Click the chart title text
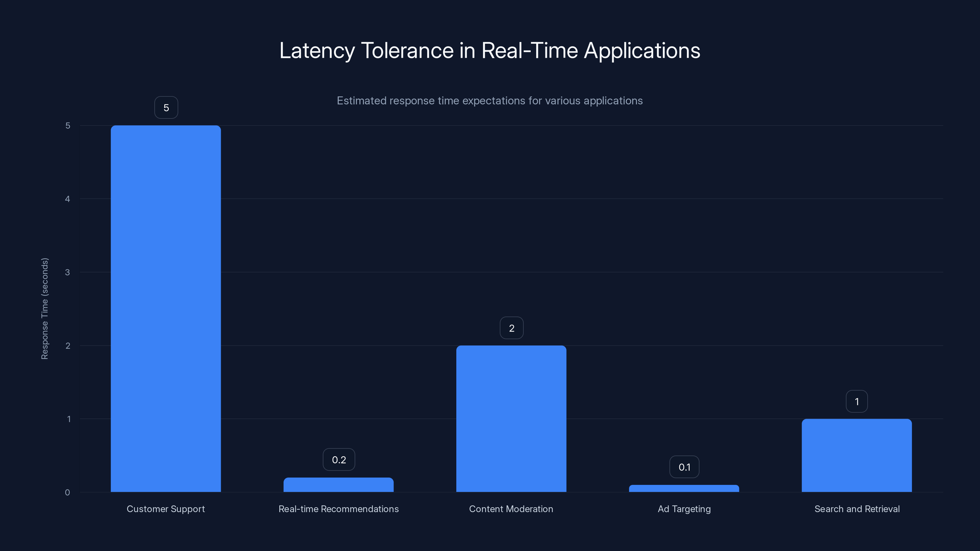980x551 pixels. [490, 51]
